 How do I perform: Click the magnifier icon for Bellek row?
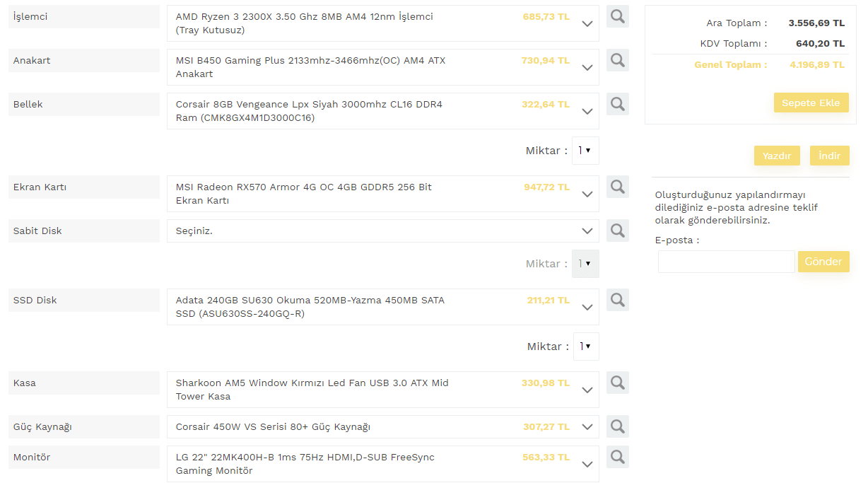tap(618, 104)
